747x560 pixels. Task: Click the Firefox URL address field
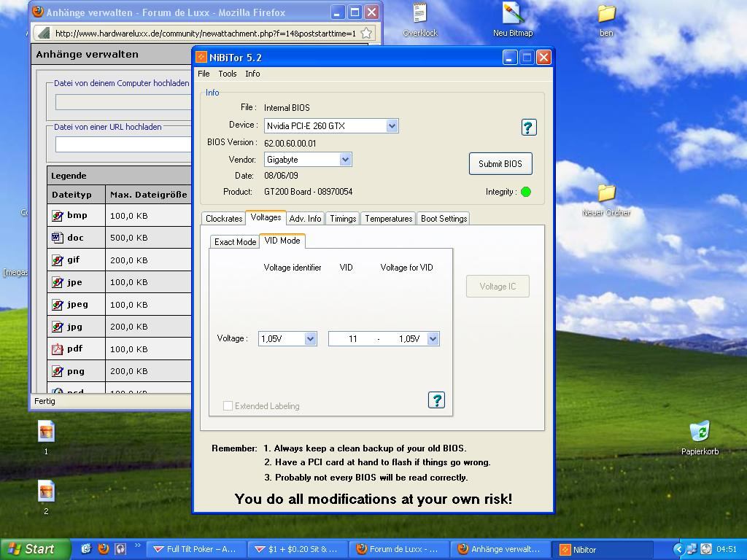tap(205, 34)
